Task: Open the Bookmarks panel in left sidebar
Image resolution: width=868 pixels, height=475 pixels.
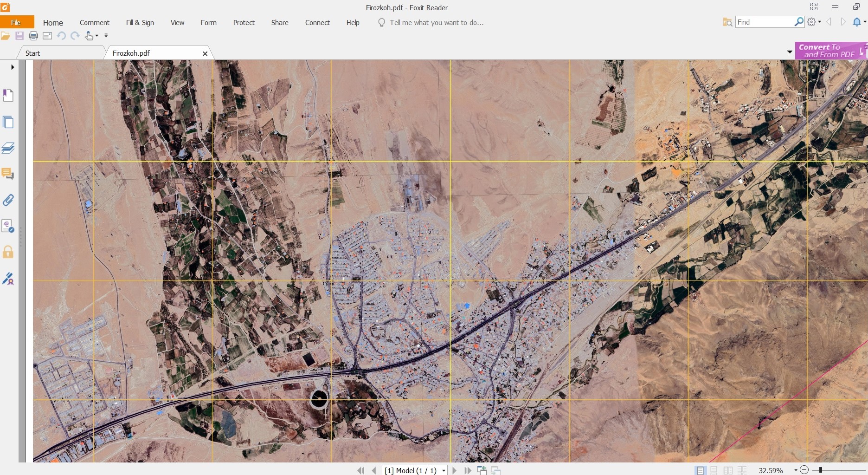Action: tap(8, 95)
